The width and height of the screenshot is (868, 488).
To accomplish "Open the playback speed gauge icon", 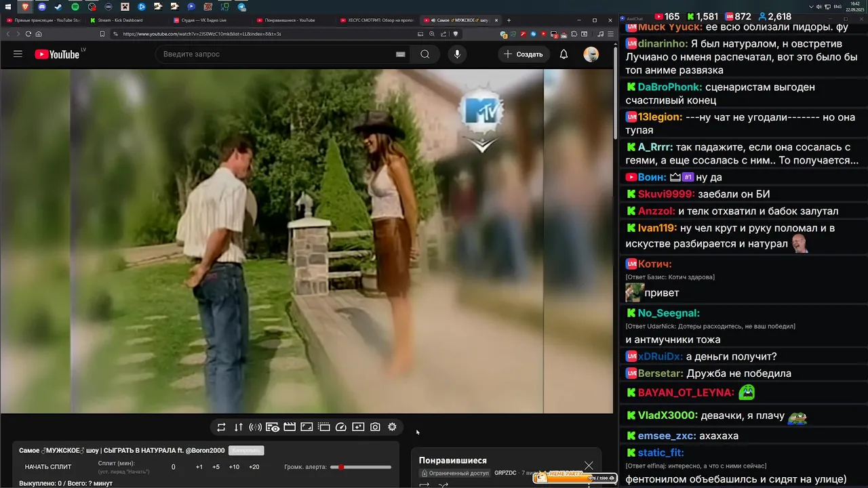I will (341, 427).
